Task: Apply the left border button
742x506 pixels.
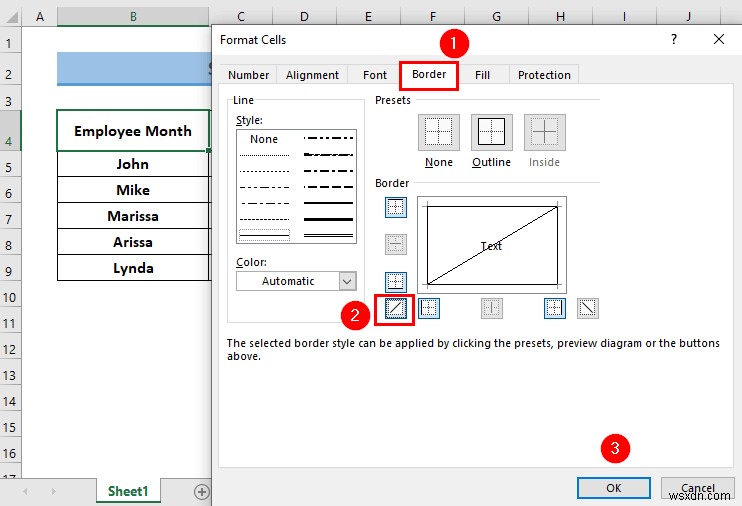Action: coord(429,309)
